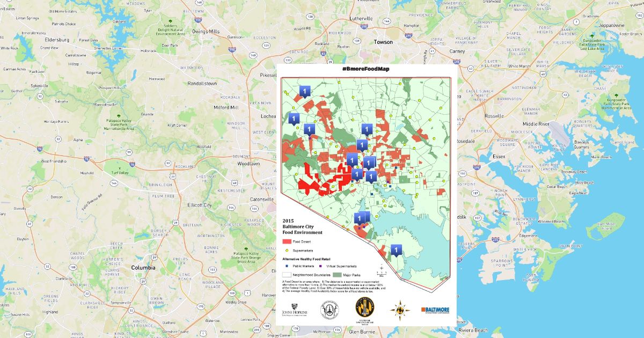Select the yellow Supermarkets legend dot

point(287,251)
